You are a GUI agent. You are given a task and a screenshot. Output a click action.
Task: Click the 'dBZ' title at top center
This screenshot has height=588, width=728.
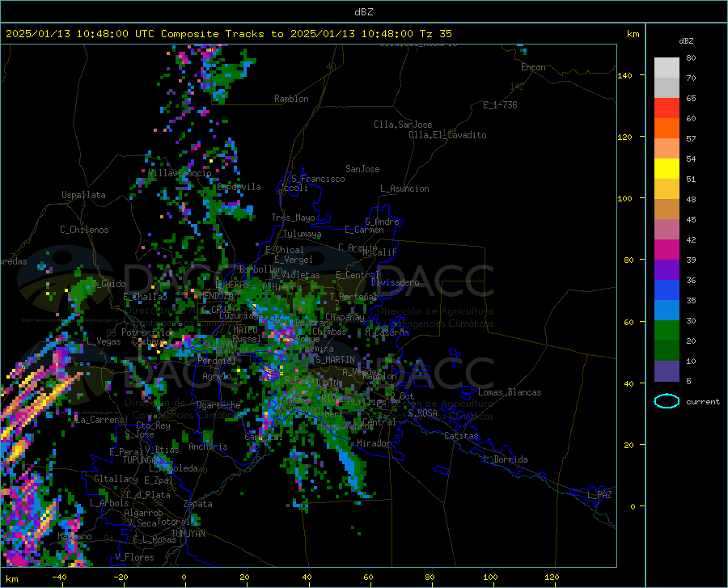tap(363, 12)
